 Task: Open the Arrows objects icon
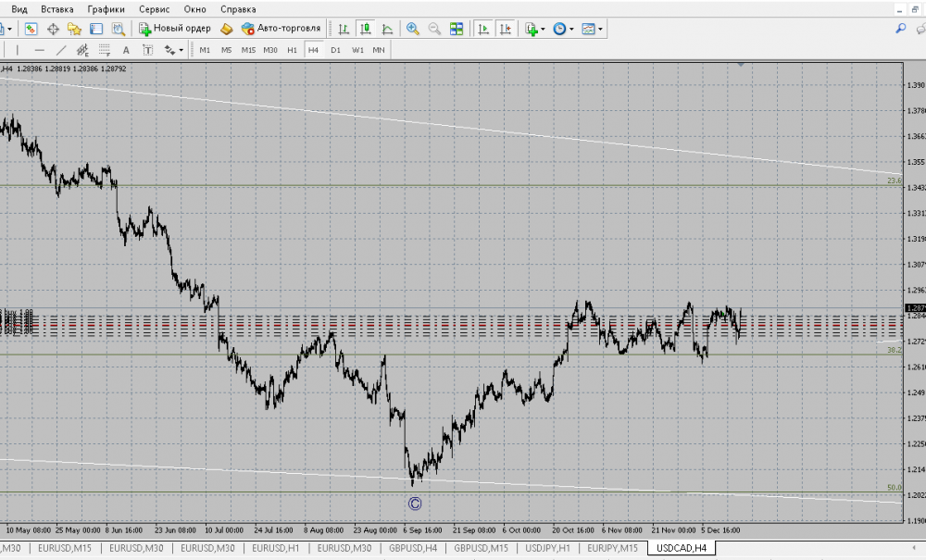170,50
